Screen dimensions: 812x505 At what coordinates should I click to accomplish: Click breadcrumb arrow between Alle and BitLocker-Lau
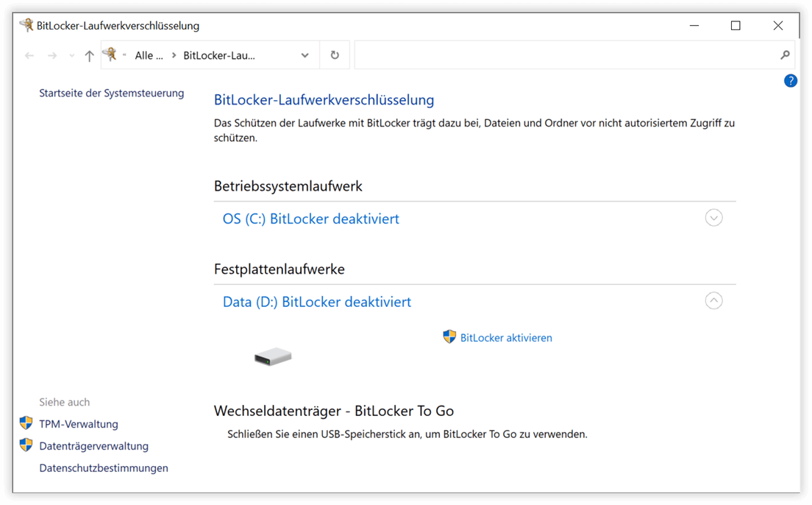pyautogui.click(x=174, y=55)
